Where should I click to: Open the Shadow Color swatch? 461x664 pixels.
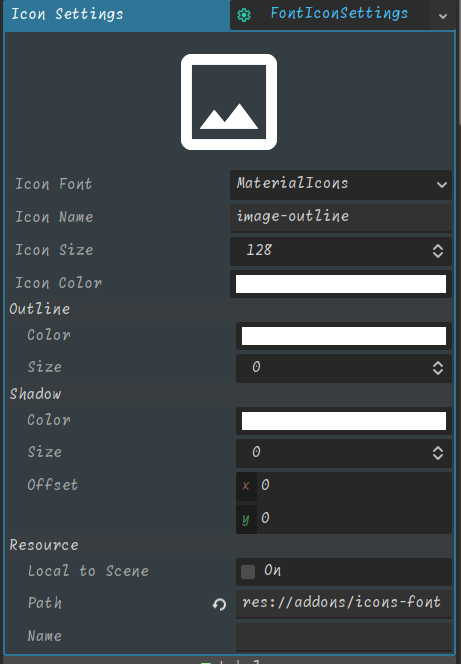tap(344, 421)
